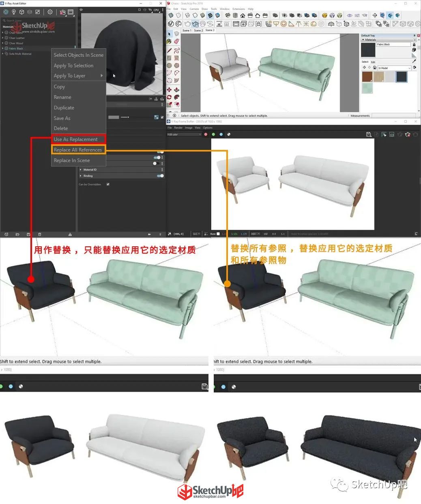This screenshot has width=421, height=504.
Task: Open the diffuse texture slot icon
Action: pyautogui.click(x=157, y=117)
